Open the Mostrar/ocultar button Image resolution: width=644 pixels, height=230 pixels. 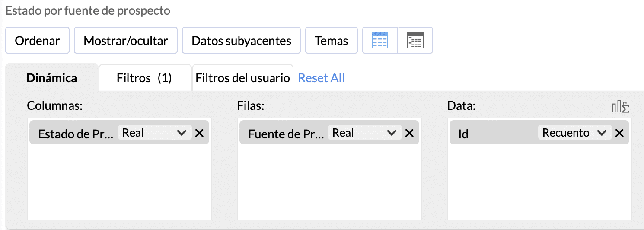(126, 41)
